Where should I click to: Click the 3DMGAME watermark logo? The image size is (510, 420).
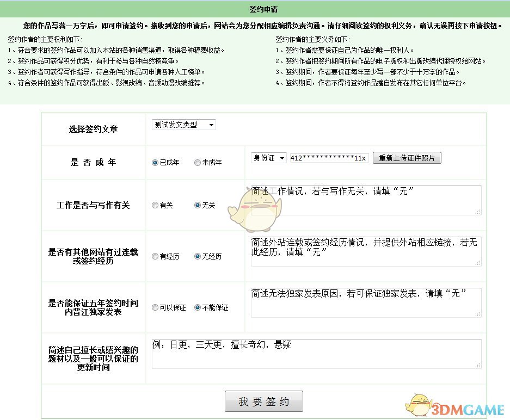(x=456, y=406)
